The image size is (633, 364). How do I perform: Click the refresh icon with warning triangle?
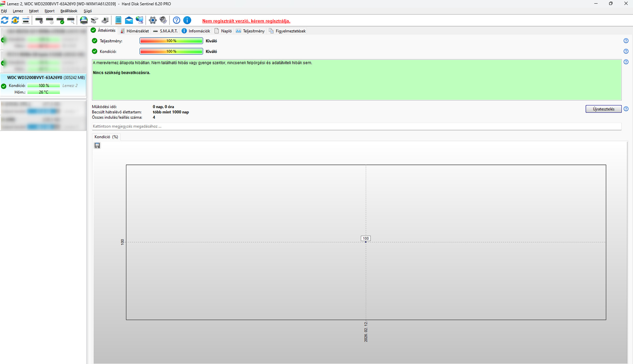[15, 20]
